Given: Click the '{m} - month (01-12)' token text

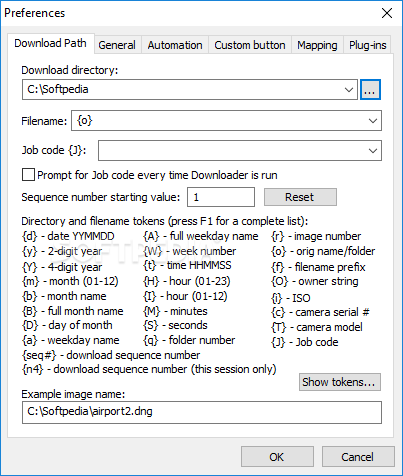Looking at the screenshot, I should click(70, 281).
